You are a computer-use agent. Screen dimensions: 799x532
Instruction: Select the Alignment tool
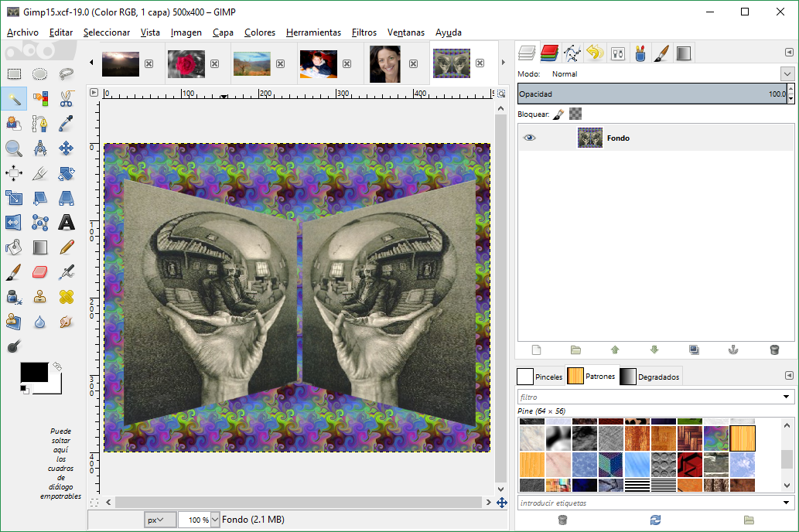tap(14, 173)
